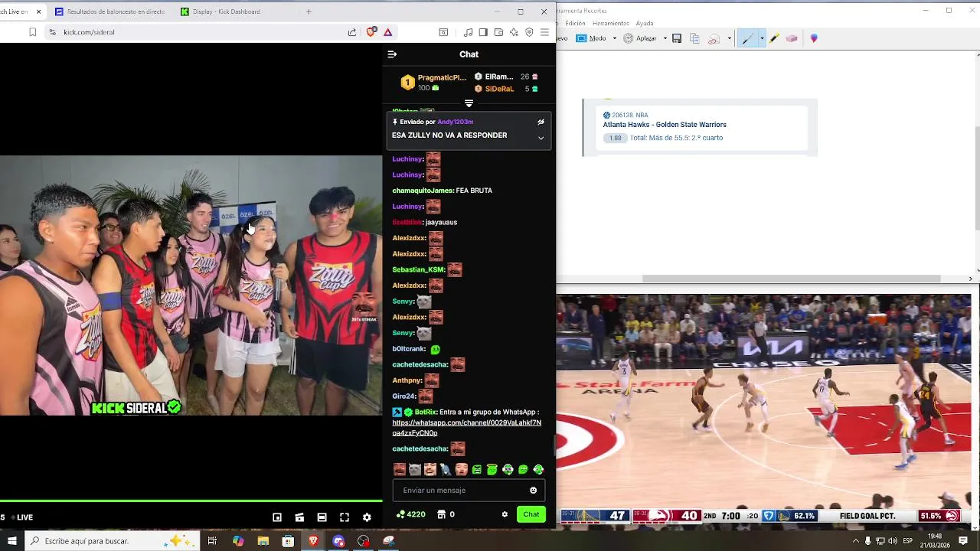Image resolution: width=980 pixels, height=551 pixels.
Task: Jump to LIVE indicator on player
Action: pos(21,517)
